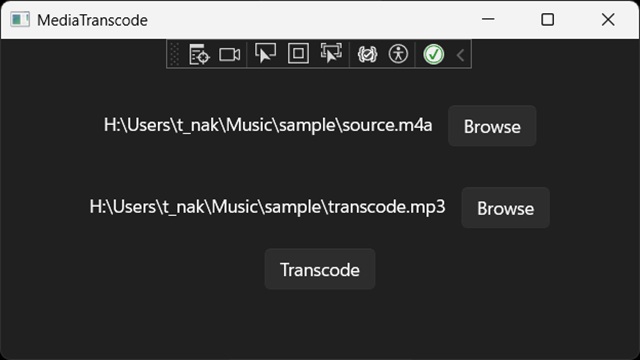
Task: Click the MediaTranscode window title
Action: pyautogui.click(x=92, y=20)
